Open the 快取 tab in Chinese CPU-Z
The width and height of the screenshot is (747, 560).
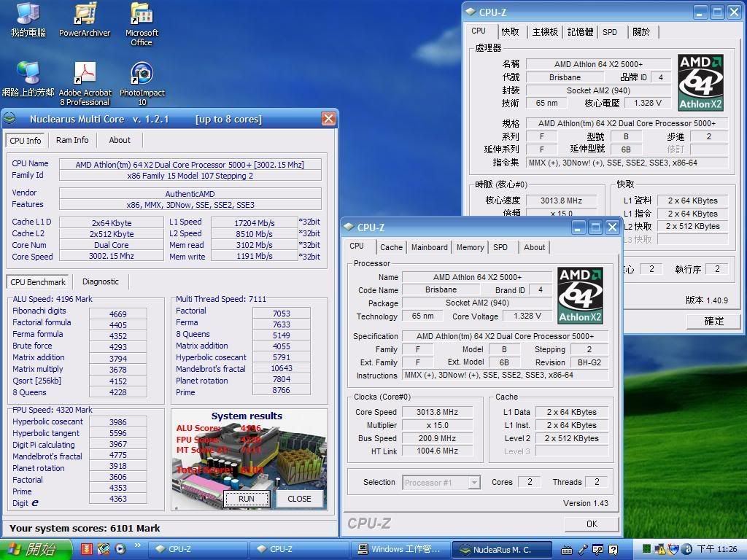coord(510,32)
